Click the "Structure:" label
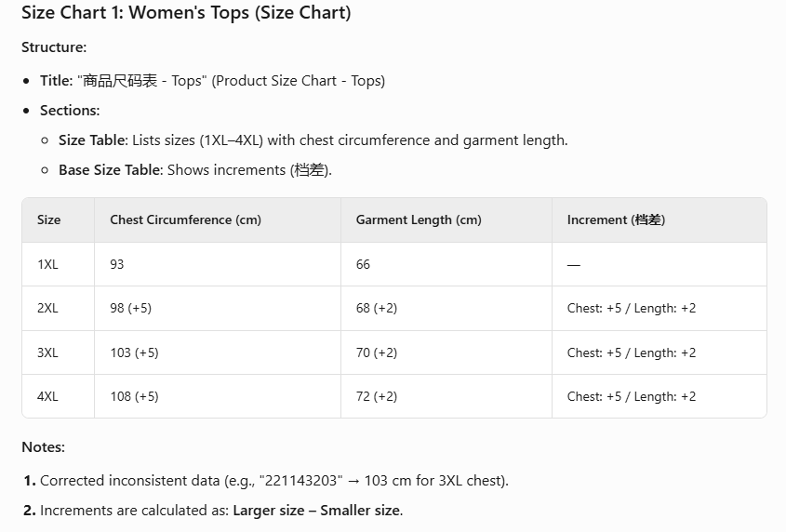This screenshot has width=786, height=532. [54, 47]
